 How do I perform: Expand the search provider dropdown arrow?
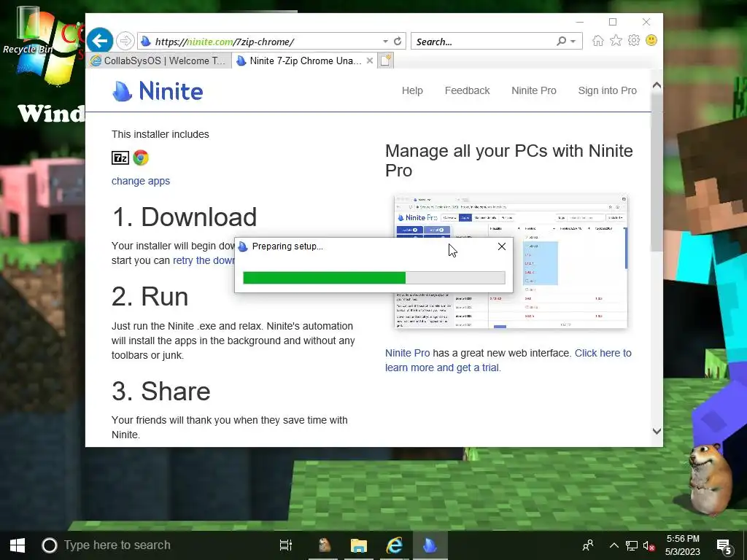click(573, 42)
